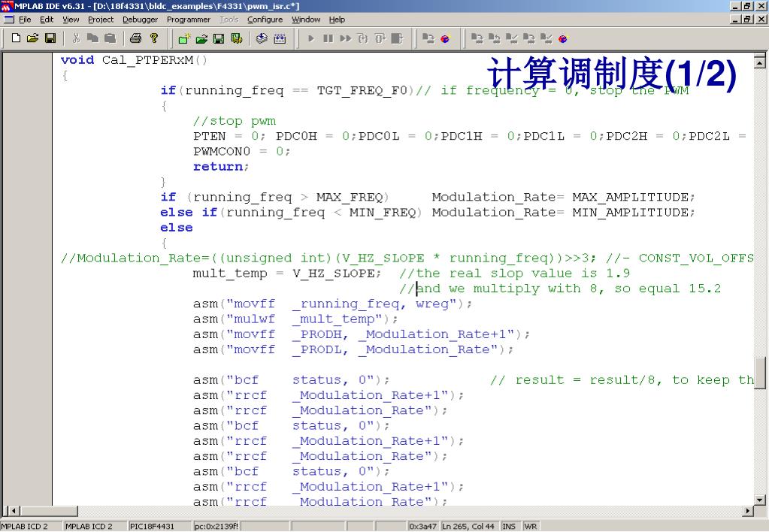769x532 pixels.
Task: Open the View menu
Action: tap(71, 20)
